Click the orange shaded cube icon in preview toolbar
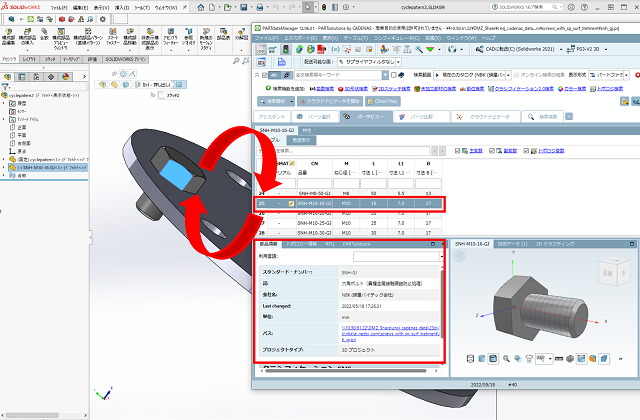 point(592,359)
